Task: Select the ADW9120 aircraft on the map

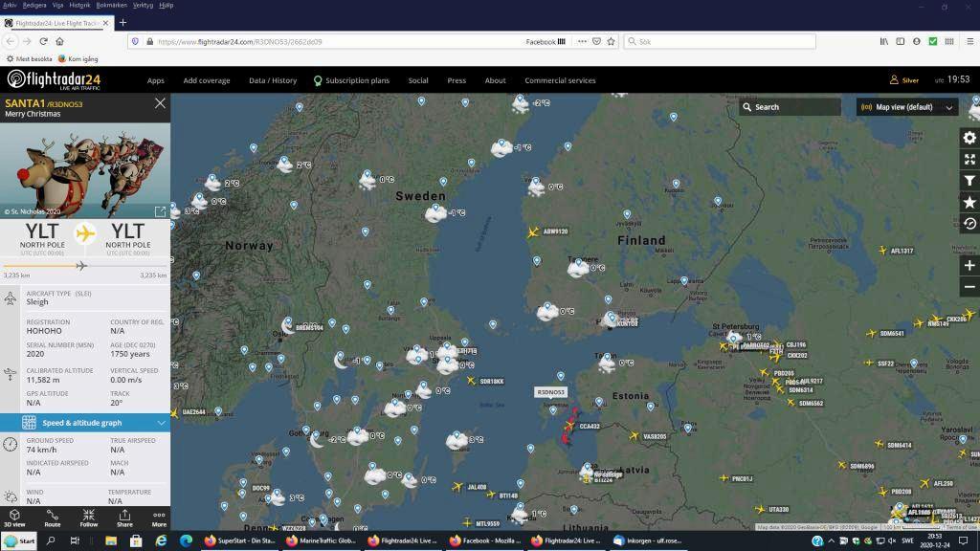Action: click(532, 232)
